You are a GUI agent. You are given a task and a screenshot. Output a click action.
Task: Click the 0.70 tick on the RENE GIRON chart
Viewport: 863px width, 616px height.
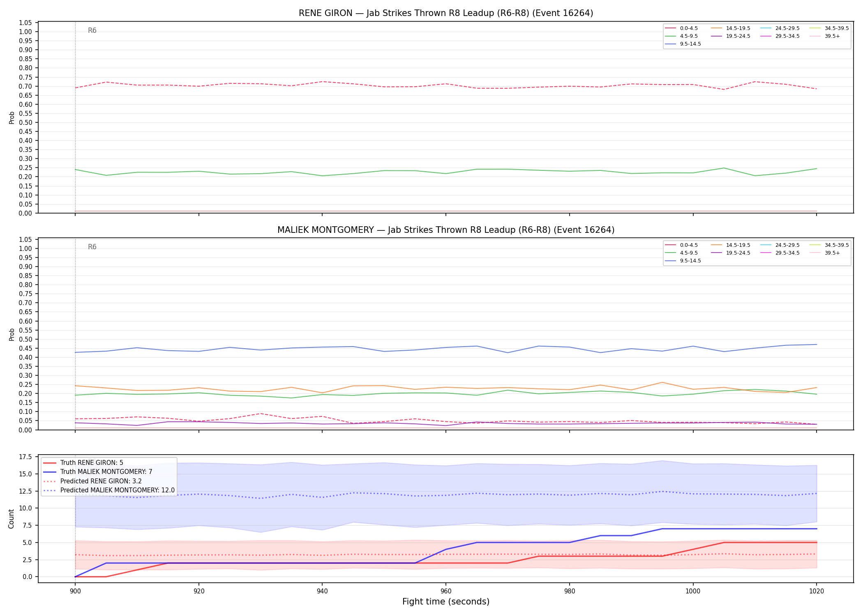tap(25, 86)
